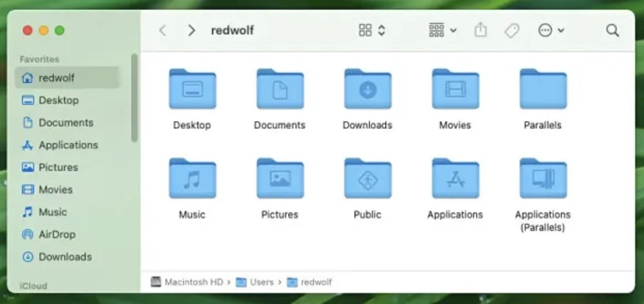Open the Downloads folder icon
Viewport: 644px width, 304px height.
368,89
